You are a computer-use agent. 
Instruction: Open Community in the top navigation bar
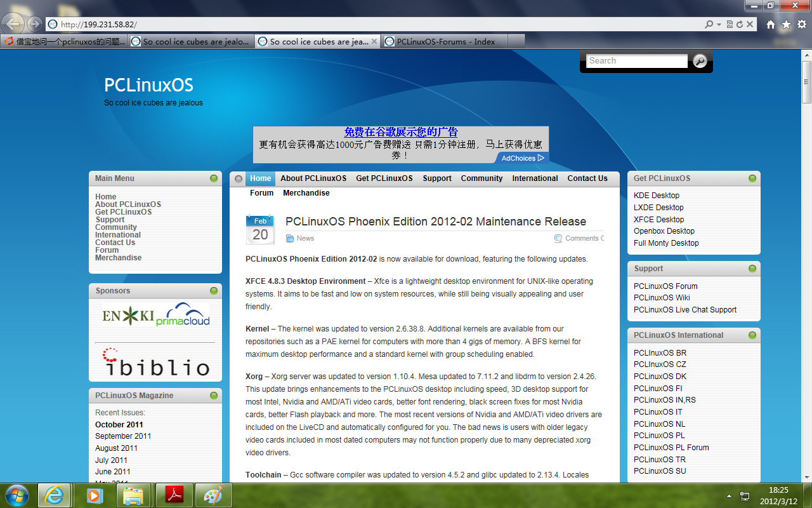(481, 178)
